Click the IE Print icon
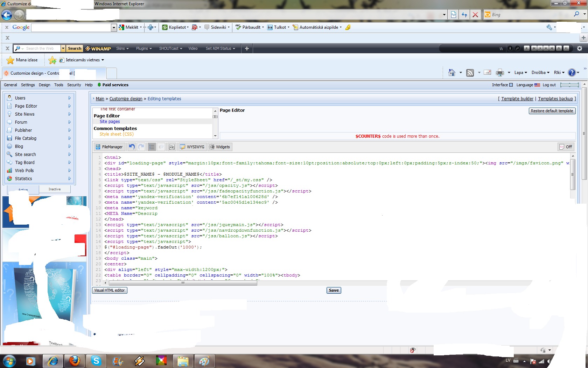The width and height of the screenshot is (588, 368). tap(500, 73)
